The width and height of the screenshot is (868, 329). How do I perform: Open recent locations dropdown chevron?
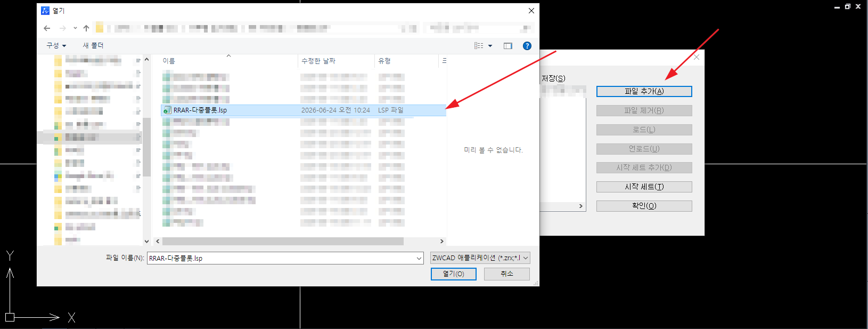click(75, 28)
